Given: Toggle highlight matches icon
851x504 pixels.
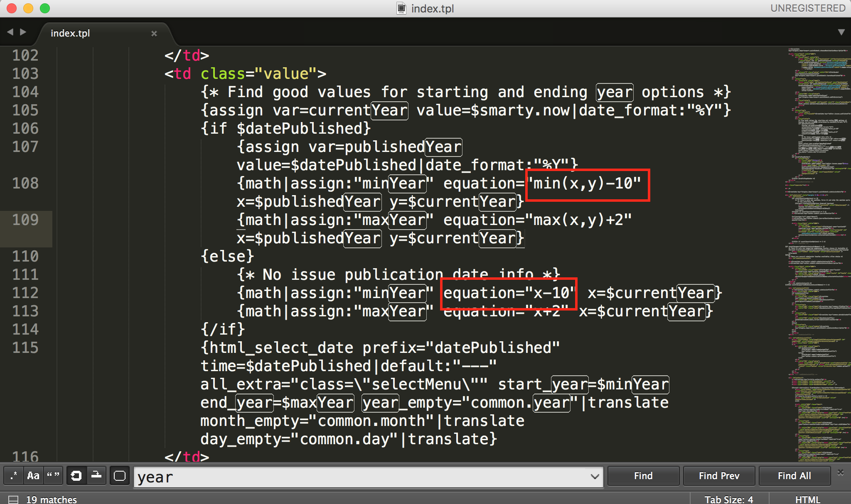Looking at the screenshot, I should [x=120, y=475].
